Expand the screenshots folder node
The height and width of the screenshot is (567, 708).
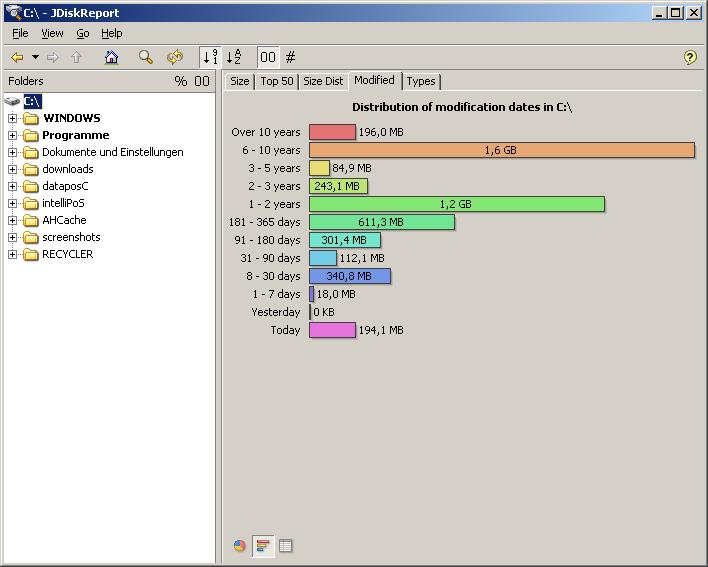12,237
